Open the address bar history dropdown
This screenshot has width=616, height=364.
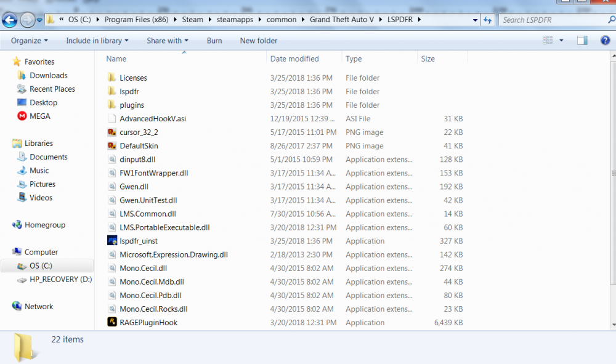click(x=475, y=20)
